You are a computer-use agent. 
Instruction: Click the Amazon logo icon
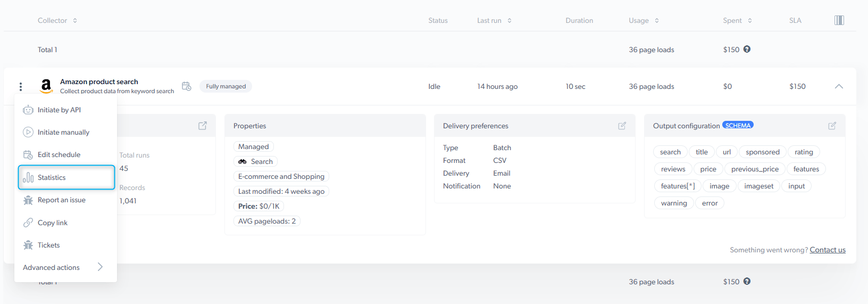click(x=46, y=86)
